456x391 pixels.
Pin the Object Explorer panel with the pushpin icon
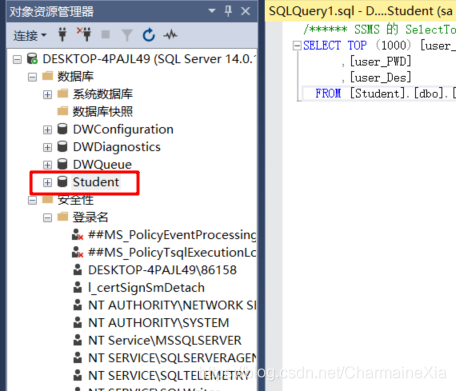(x=228, y=11)
